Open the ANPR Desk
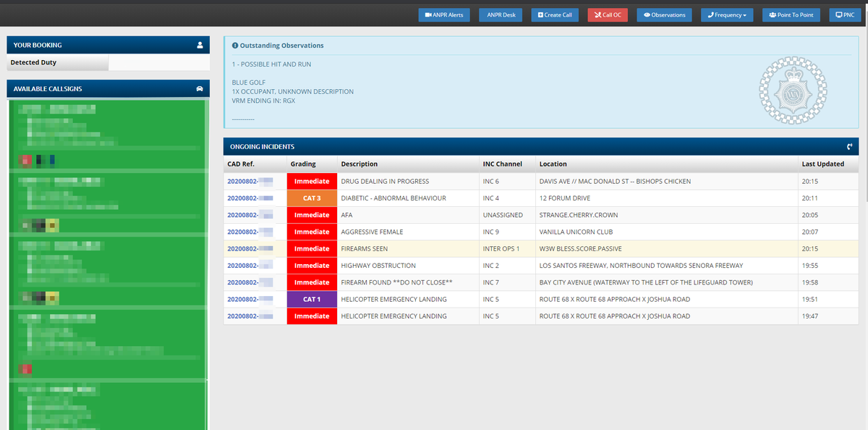The image size is (868, 430). pyautogui.click(x=501, y=14)
